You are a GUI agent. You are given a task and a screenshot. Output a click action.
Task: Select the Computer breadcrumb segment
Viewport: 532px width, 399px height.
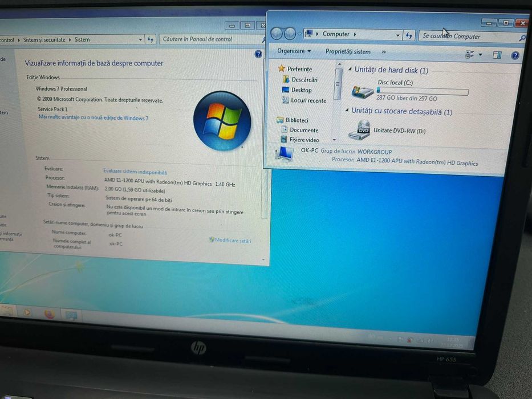(335, 34)
